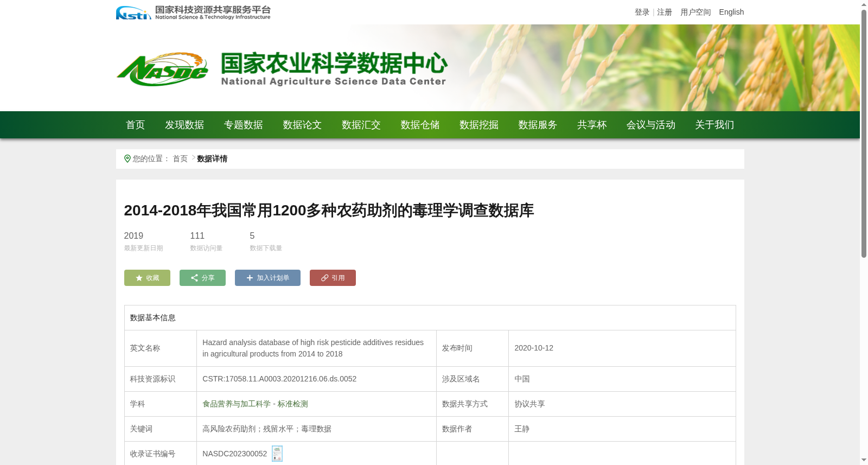
Task: Switch language to English
Action: click(731, 12)
